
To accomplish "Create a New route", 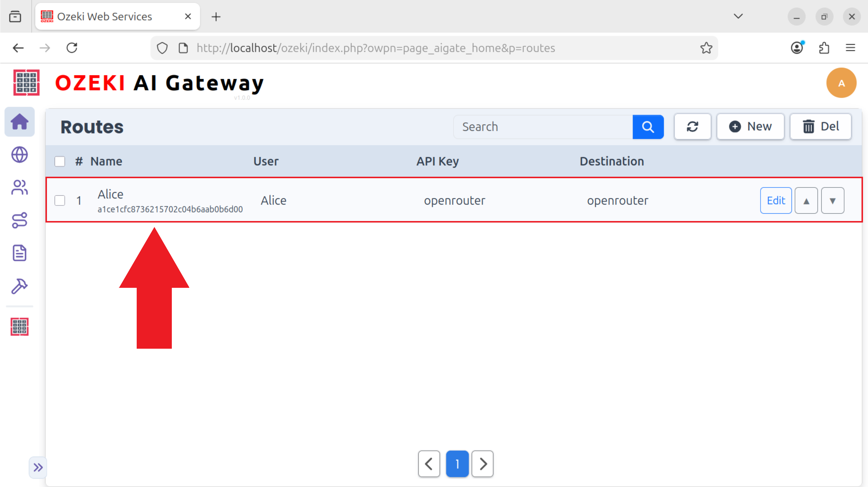I will [750, 126].
